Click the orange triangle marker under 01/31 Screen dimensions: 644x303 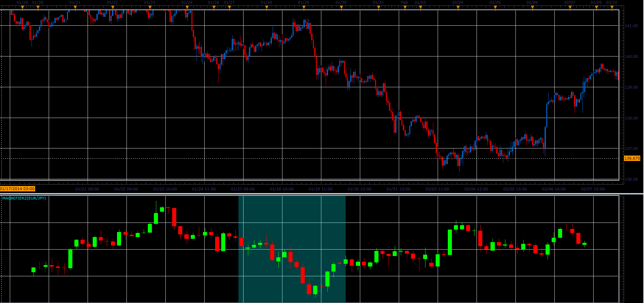pyautogui.click(x=378, y=7)
